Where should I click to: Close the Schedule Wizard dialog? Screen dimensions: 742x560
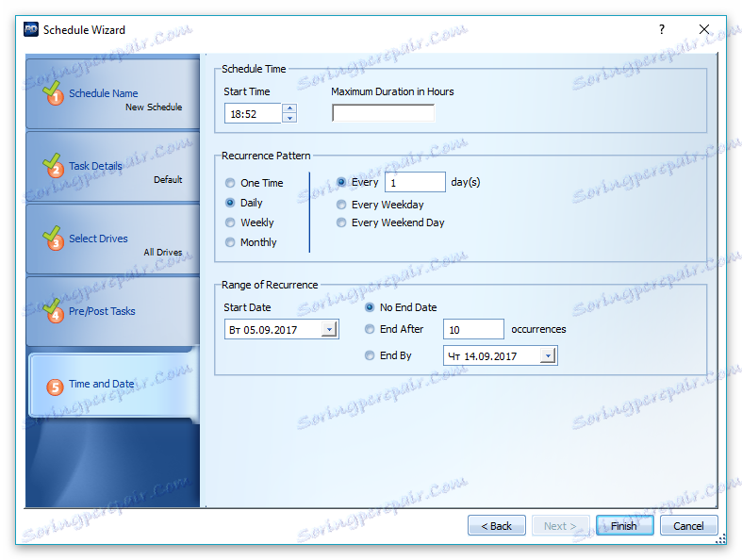pos(704,29)
